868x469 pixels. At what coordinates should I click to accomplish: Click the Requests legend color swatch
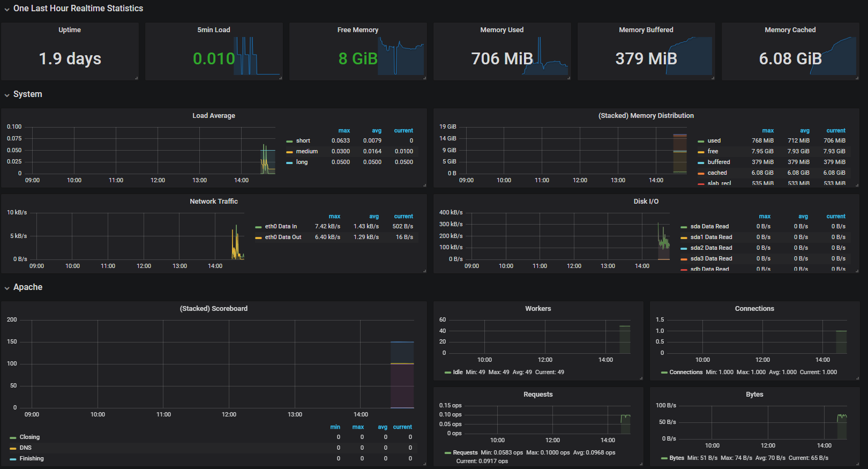[448, 453]
